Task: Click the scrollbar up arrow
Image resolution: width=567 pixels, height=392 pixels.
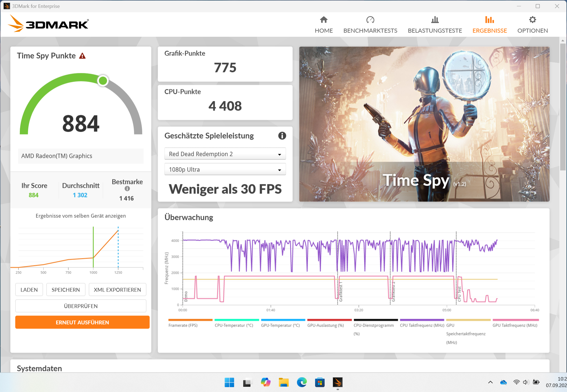Action: click(563, 40)
